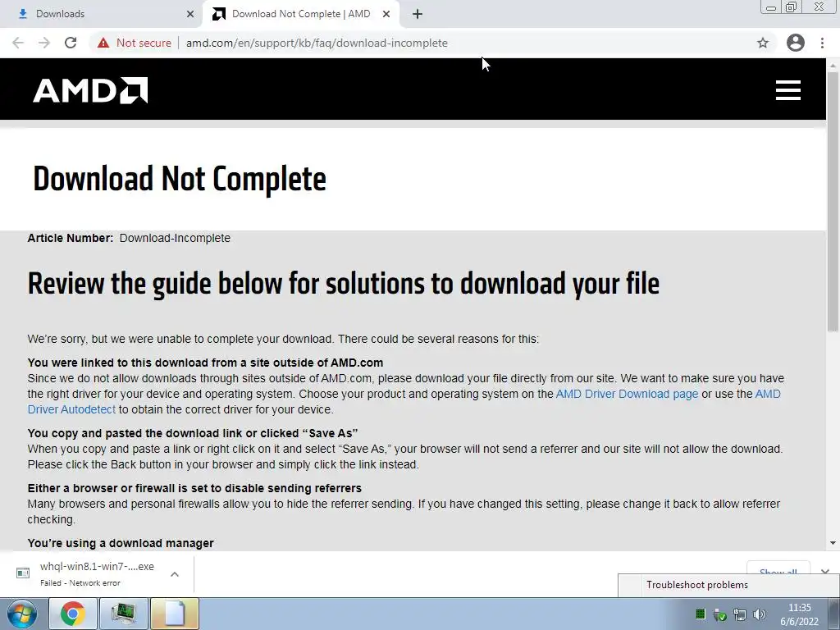This screenshot has height=630, width=840.
Task: Select the Download Not Complete AMD tab
Action: pyautogui.click(x=301, y=14)
